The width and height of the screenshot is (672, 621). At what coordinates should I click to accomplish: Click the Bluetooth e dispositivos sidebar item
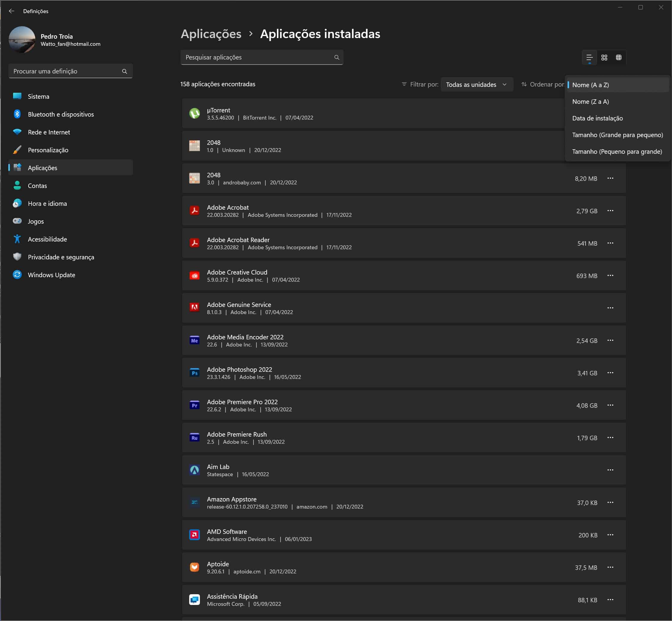pyautogui.click(x=60, y=114)
